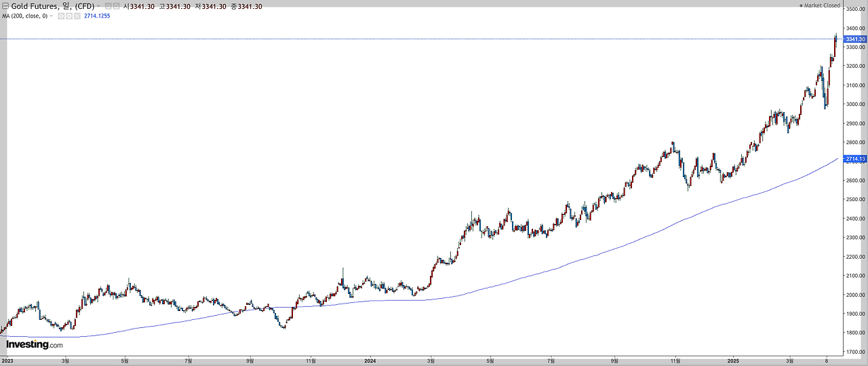Click the 3400.00 price axis label
The height and width of the screenshot is (366, 868).
pos(856,28)
